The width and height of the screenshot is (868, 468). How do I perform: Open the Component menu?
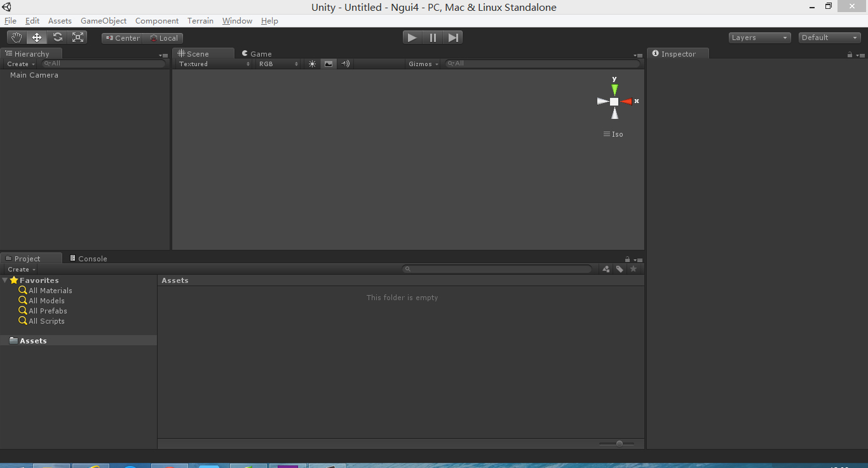157,21
